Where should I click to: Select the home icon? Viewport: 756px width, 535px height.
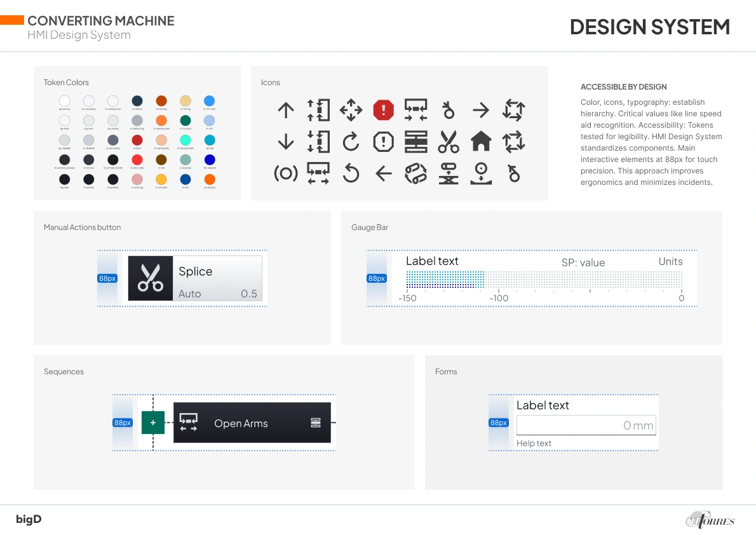(x=481, y=141)
